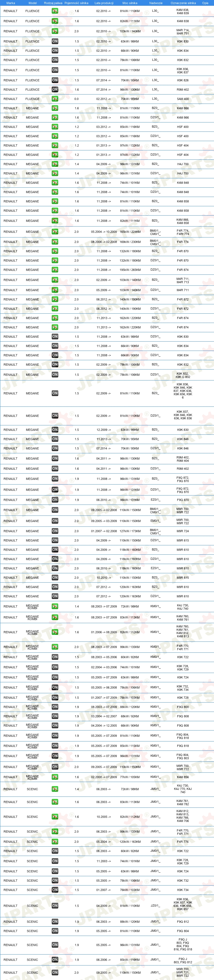Image resolution: width=214 pixels, height=980 pixels.
Task: Click petrol icon in Megane Kombi K4M 856 row
Action: [55, 777]
